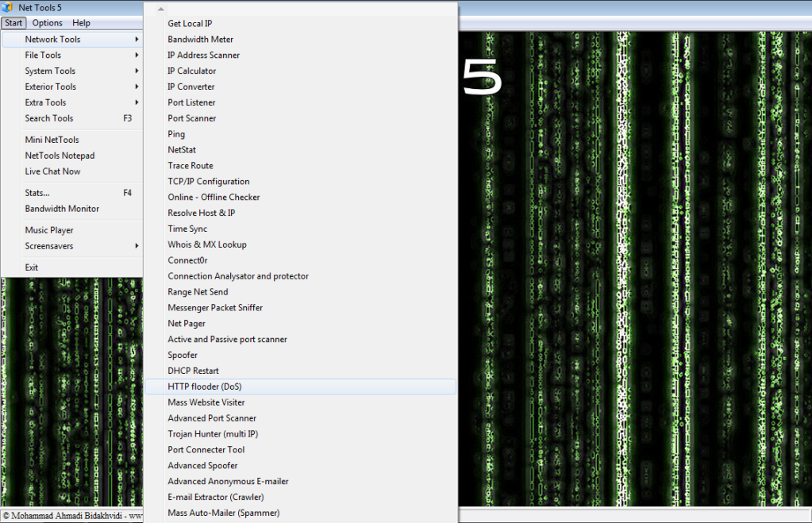The width and height of the screenshot is (812, 523).
Task: Expand the Network Tools submenu
Action: click(x=72, y=40)
